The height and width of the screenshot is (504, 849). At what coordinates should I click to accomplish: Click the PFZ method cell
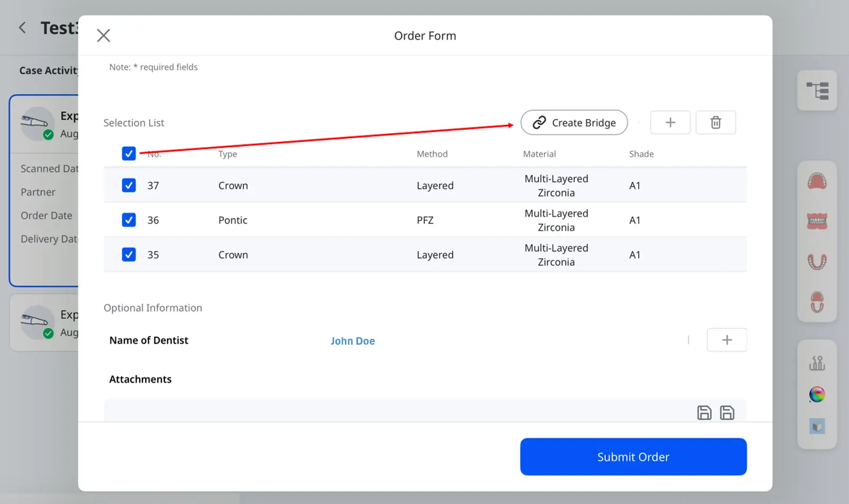click(x=425, y=220)
